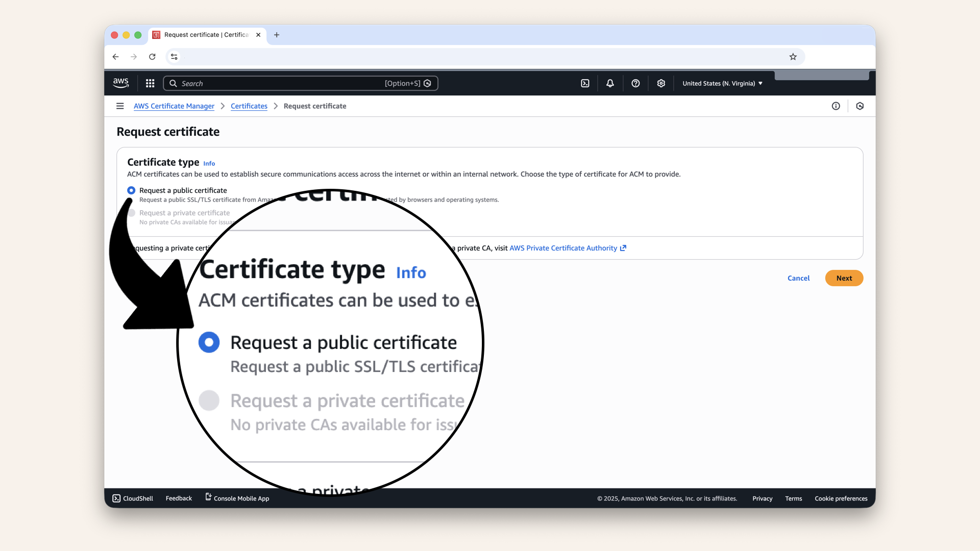Open the notifications bell

click(610, 83)
